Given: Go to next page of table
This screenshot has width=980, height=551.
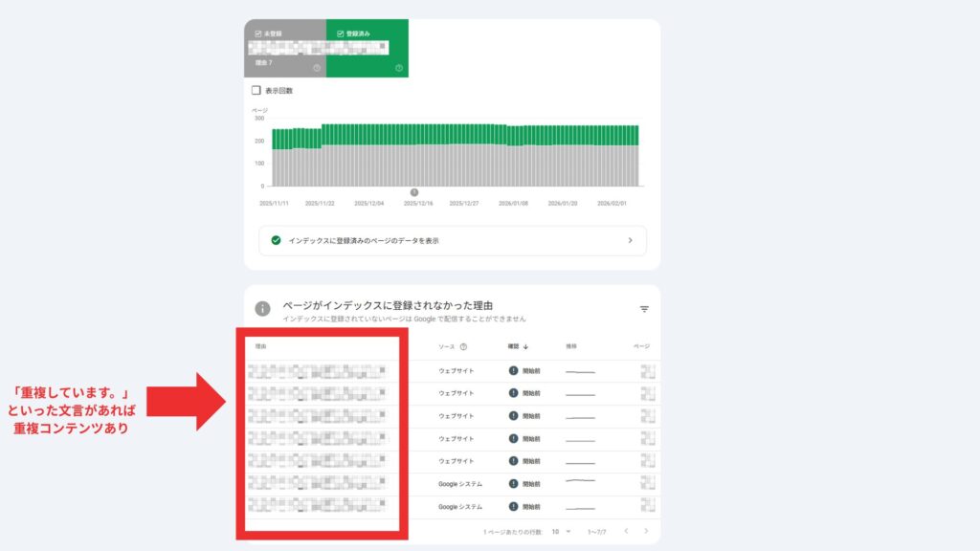Looking at the screenshot, I should pos(646,531).
